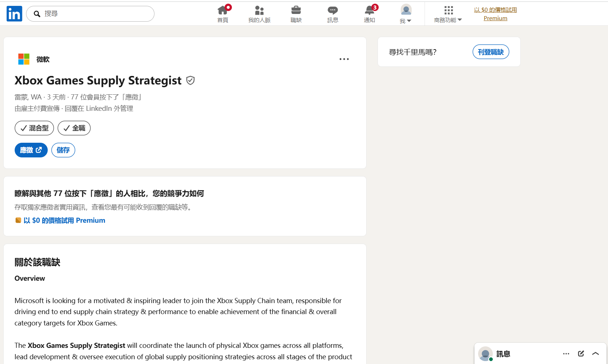
Task: Expand the messaging overlay chevron
Action: 596,354
